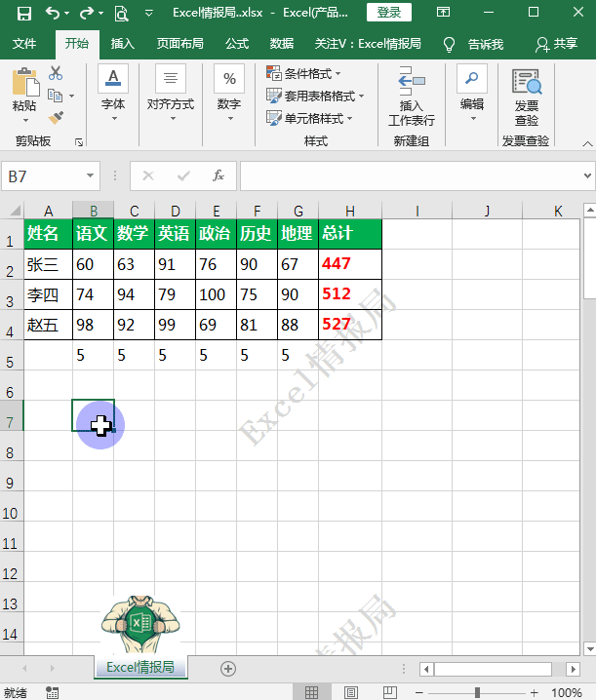Click the 插入工作表行 button
The width and height of the screenshot is (596, 700).
412,97
